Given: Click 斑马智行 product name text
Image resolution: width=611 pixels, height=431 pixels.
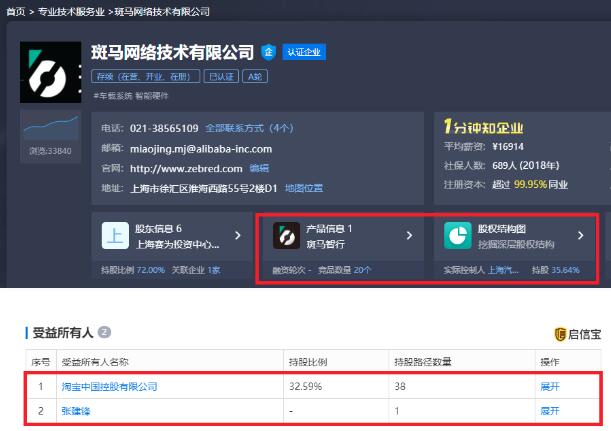Looking at the screenshot, I should pyautogui.click(x=325, y=244).
